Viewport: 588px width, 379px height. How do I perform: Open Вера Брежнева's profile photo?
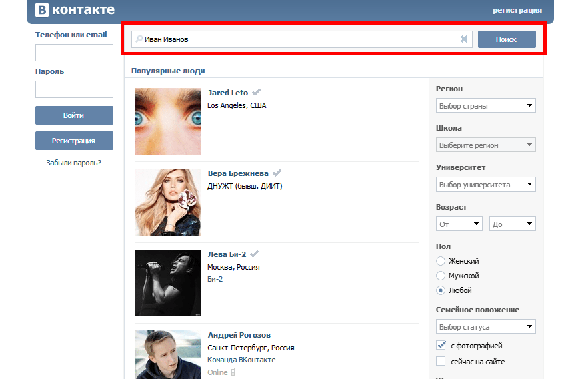pyautogui.click(x=168, y=202)
